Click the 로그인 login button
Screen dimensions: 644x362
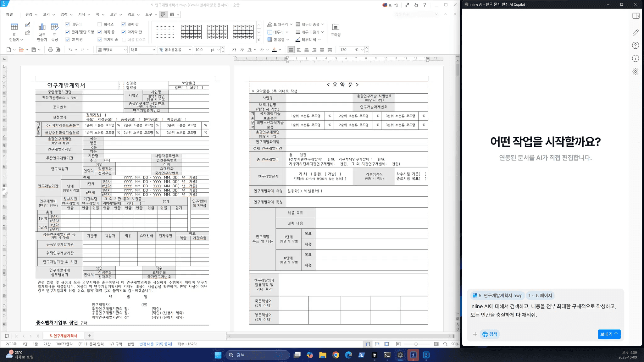click(391, 5)
